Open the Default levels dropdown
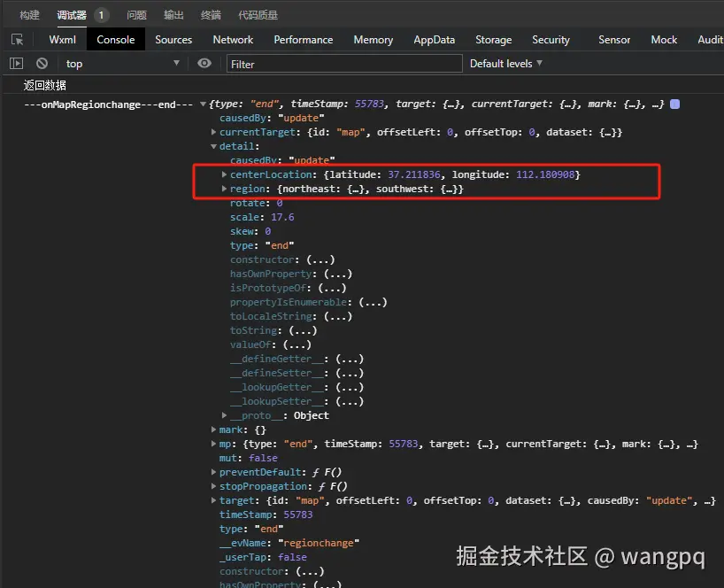The image size is (724, 588). click(505, 63)
